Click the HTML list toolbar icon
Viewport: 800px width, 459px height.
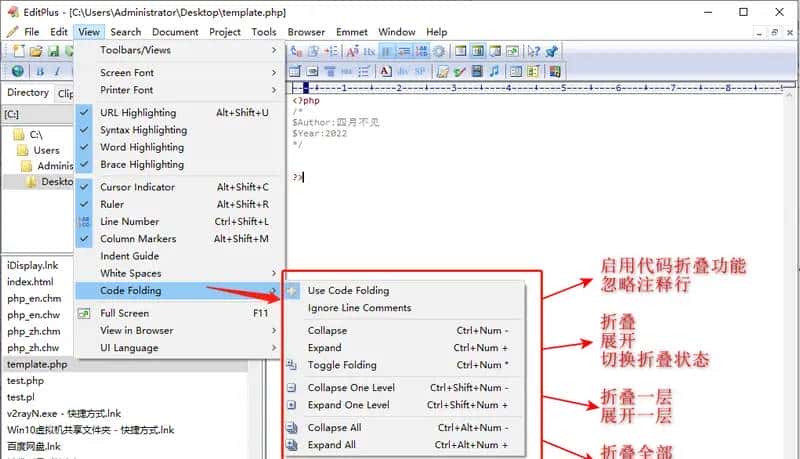pos(363,71)
